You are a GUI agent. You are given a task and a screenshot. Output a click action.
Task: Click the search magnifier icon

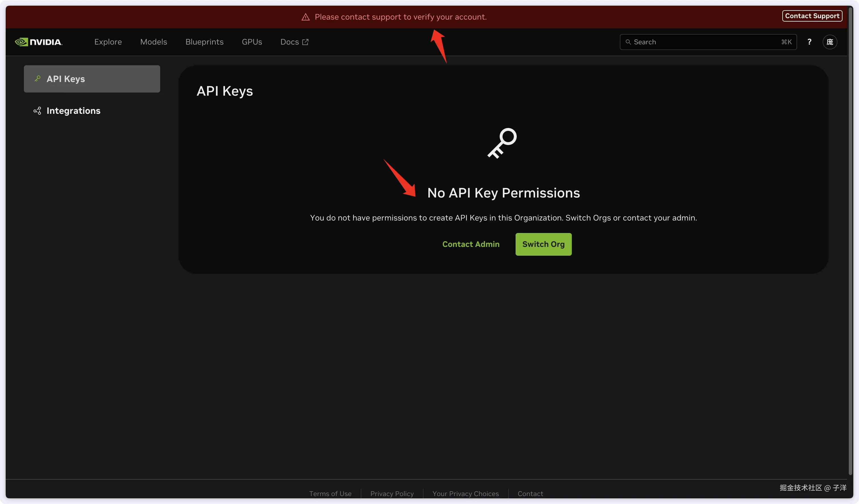coord(628,42)
